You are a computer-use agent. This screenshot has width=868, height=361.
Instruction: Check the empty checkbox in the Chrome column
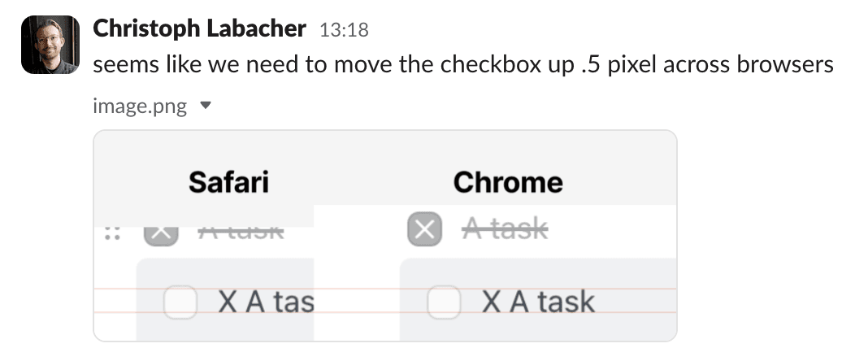(x=444, y=302)
